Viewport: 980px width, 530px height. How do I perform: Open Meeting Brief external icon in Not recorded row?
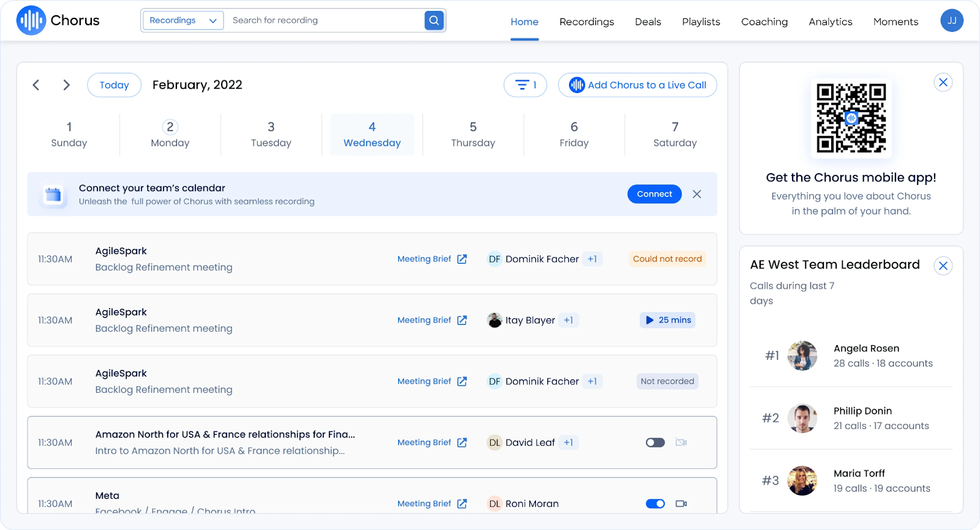point(462,381)
